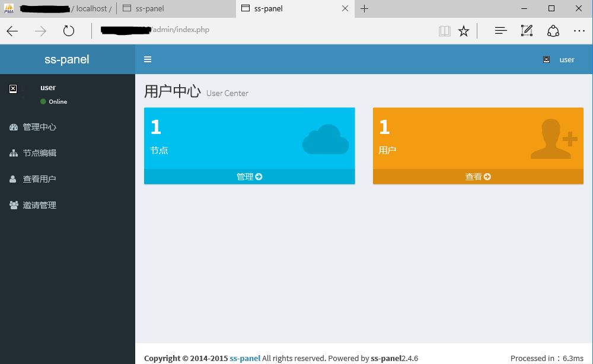This screenshot has width=593, height=364.
Task: Reload page with refresh icon
Action: pyautogui.click(x=68, y=31)
